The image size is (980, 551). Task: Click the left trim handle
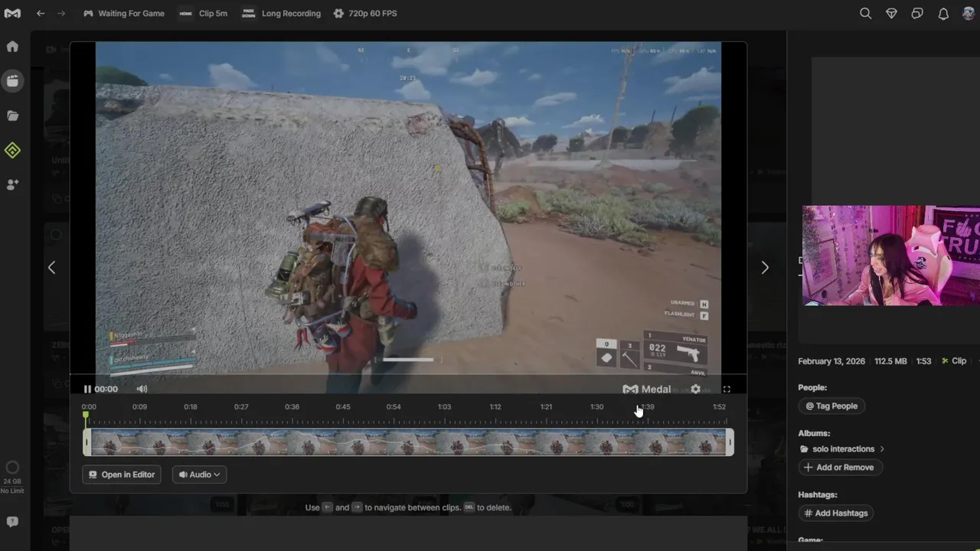(87, 442)
